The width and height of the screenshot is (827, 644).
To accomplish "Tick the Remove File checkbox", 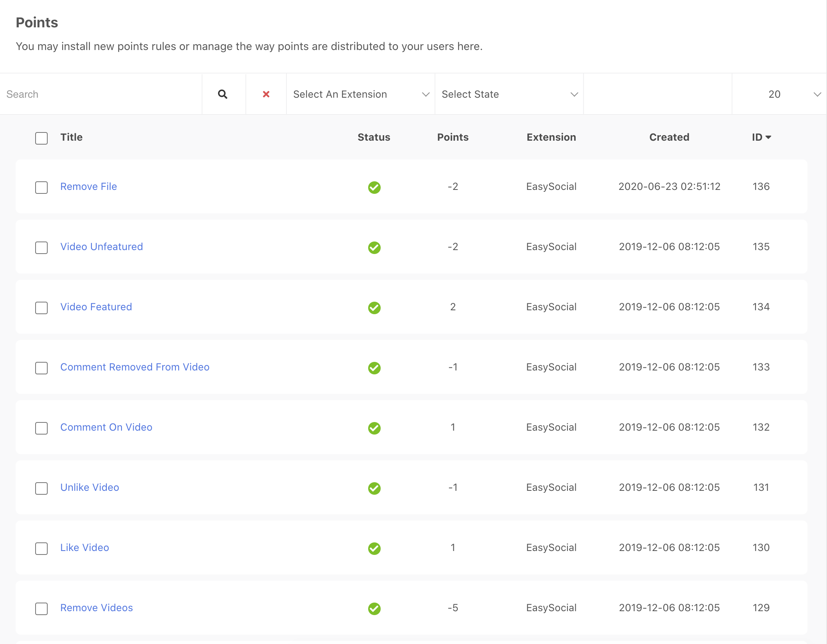I will (x=41, y=187).
